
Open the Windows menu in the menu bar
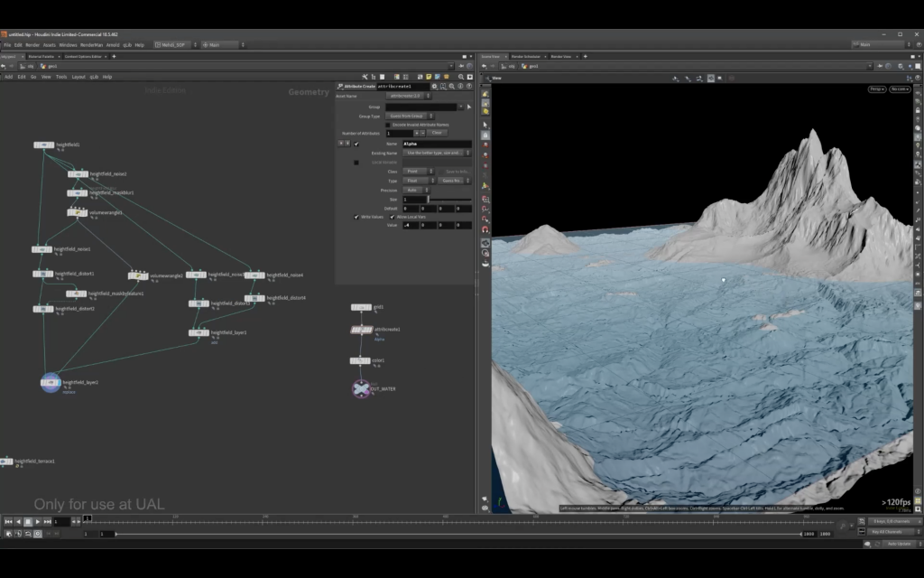tap(68, 44)
